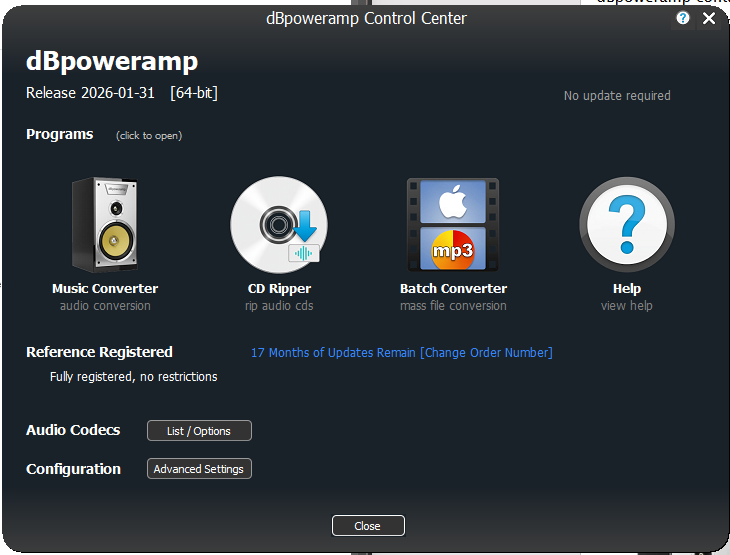The height and width of the screenshot is (555, 730).
Task: Click the rip audio cds subtitle
Action: pos(279,306)
